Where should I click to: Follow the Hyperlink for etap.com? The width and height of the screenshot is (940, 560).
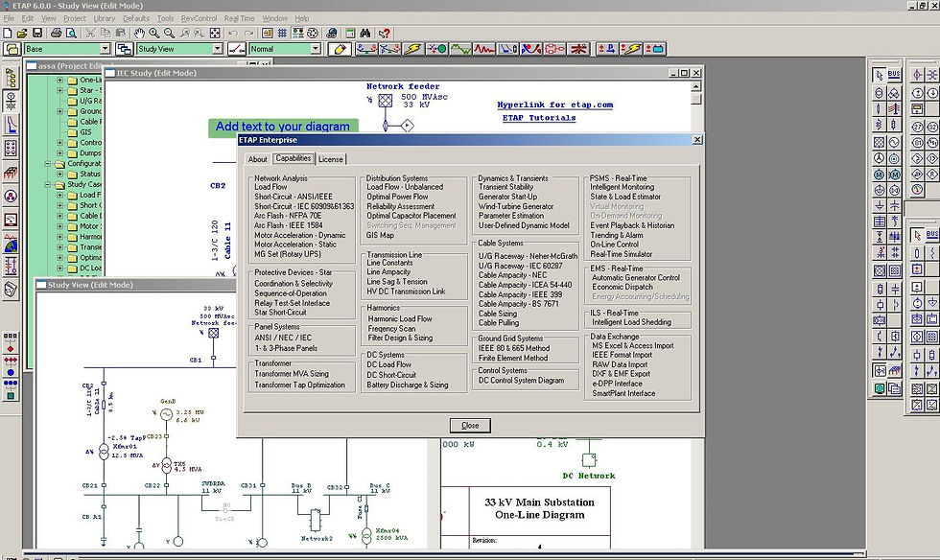point(555,105)
